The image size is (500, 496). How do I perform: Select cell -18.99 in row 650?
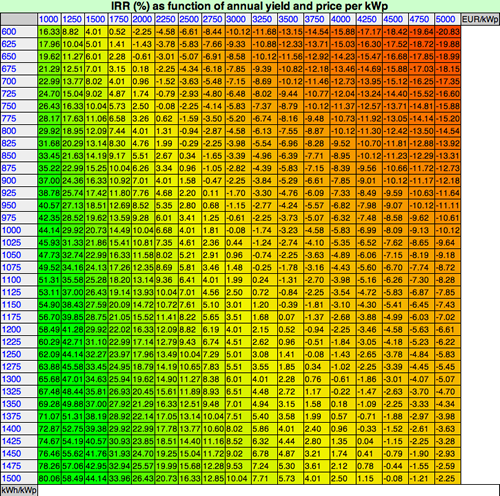click(447, 57)
